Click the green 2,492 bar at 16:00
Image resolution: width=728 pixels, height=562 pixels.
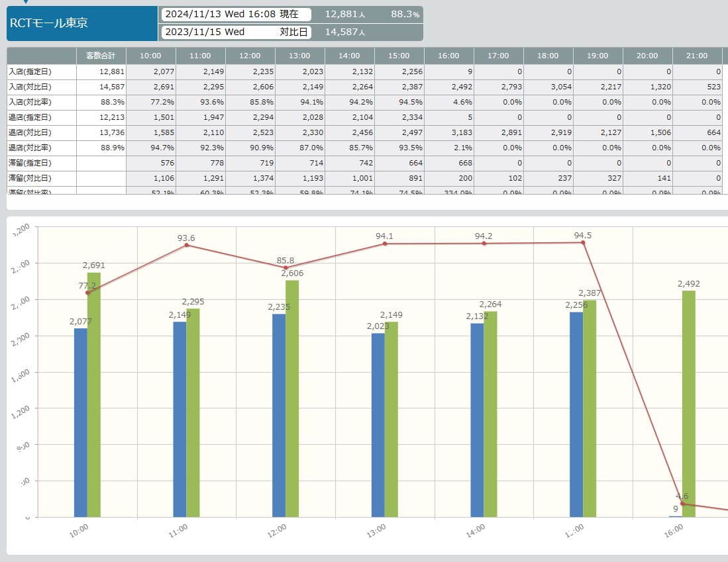(x=689, y=402)
